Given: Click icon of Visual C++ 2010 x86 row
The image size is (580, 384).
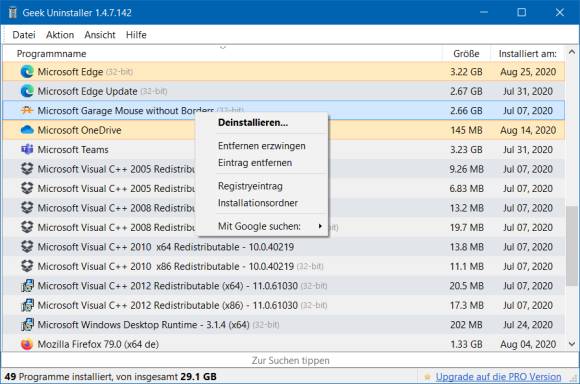Looking at the screenshot, I should point(27,266).
